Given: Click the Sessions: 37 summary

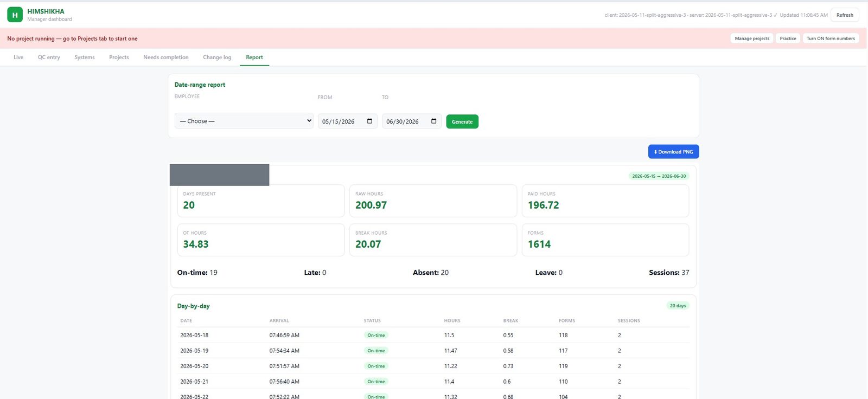Looking at the screenshot, I should pos(669,273).
